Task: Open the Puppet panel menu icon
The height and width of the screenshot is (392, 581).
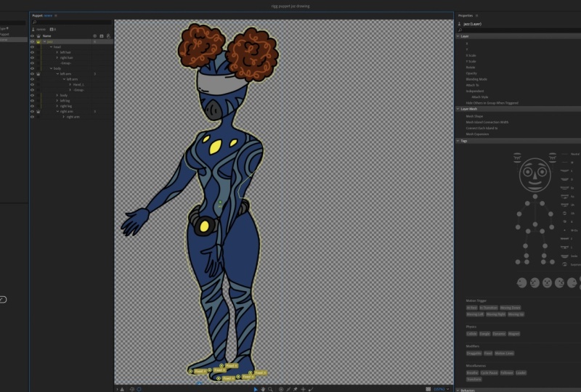Action: coord(56,15)
